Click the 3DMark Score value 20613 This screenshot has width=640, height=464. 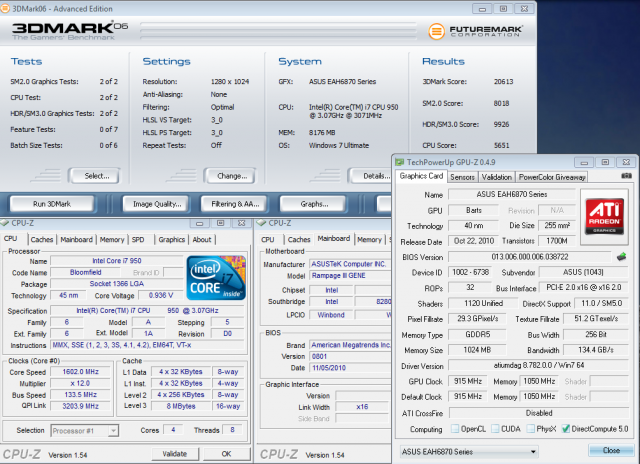pos(503,82)
